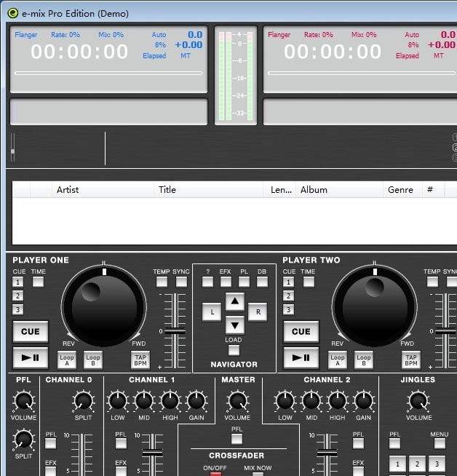Viewport: 457px width, 476px height.
Task: Click Player One jog wheel
Action: click(104, 306)
